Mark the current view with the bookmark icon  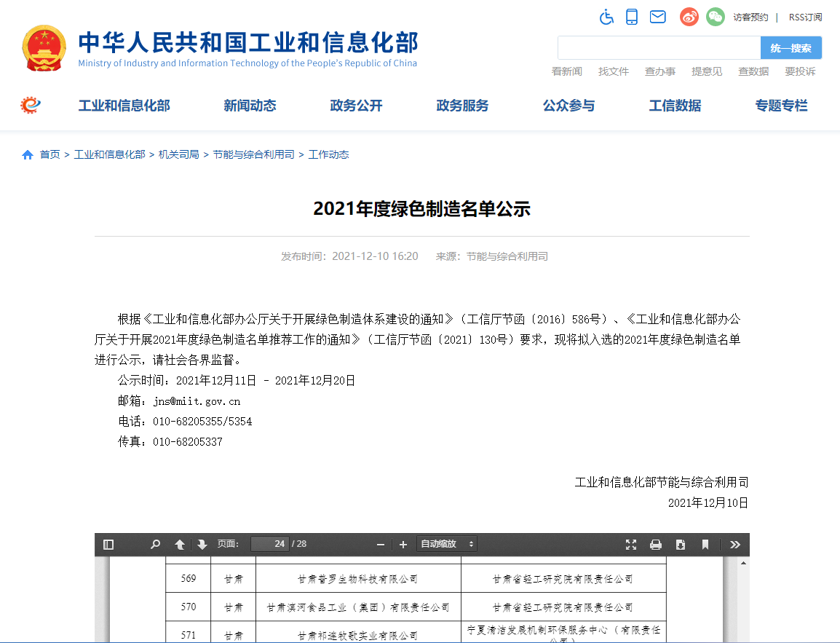pos(705,544)
